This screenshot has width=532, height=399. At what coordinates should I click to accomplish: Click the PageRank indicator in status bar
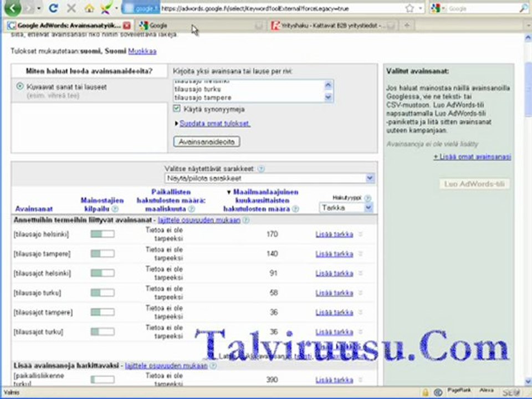pyautogui.click(x=459, y=391)
